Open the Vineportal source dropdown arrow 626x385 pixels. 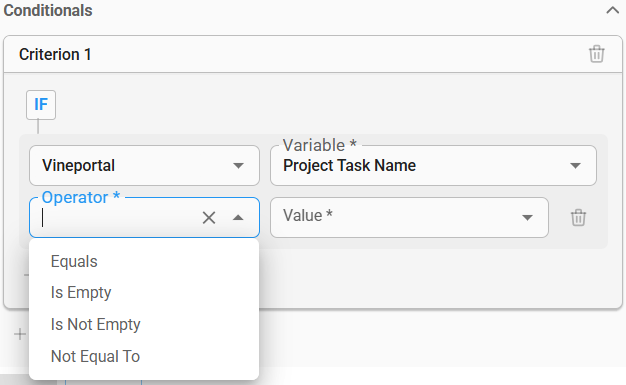pyautogui.click(x=238, y=166)
